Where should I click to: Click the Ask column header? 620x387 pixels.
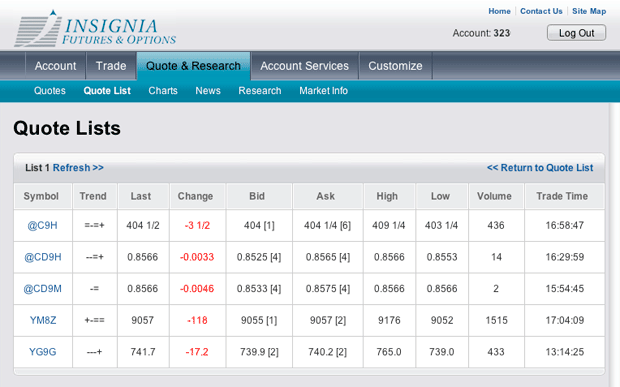pyautogui.click(x=328, y=196)
